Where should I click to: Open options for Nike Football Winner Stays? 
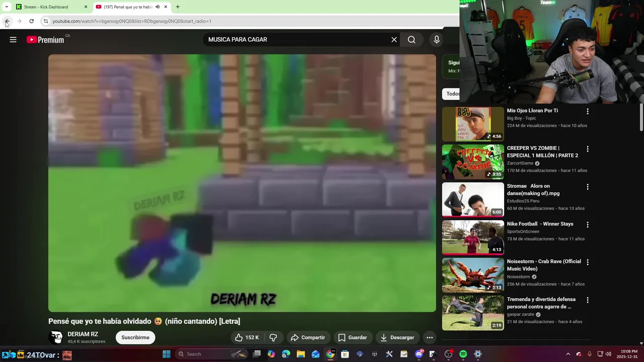pyautogui.click(x=587, y=224)
